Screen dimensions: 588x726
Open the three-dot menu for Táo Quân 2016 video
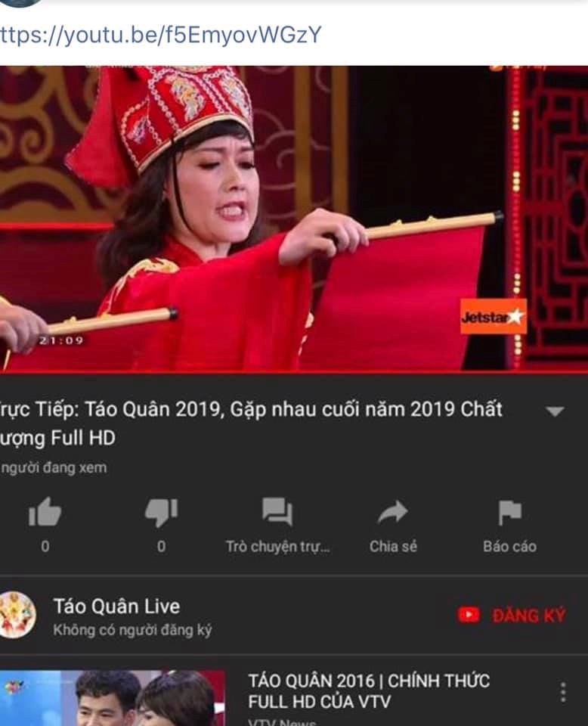click(563, 692)
